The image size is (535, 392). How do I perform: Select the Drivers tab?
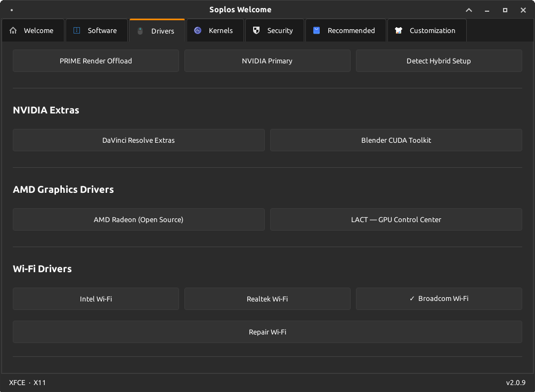pyautogui.click(x=157, y=31)
